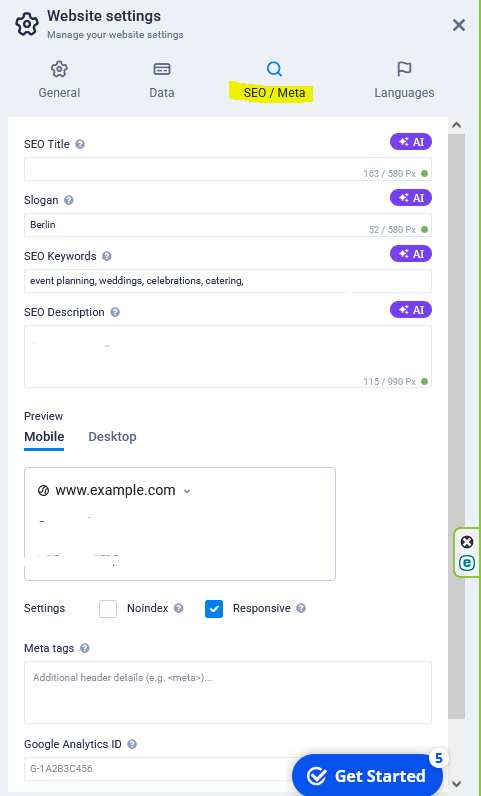Screen dimensions: 481x796
Task: Switch the preview to Desktop
Action: click(112, 437)
